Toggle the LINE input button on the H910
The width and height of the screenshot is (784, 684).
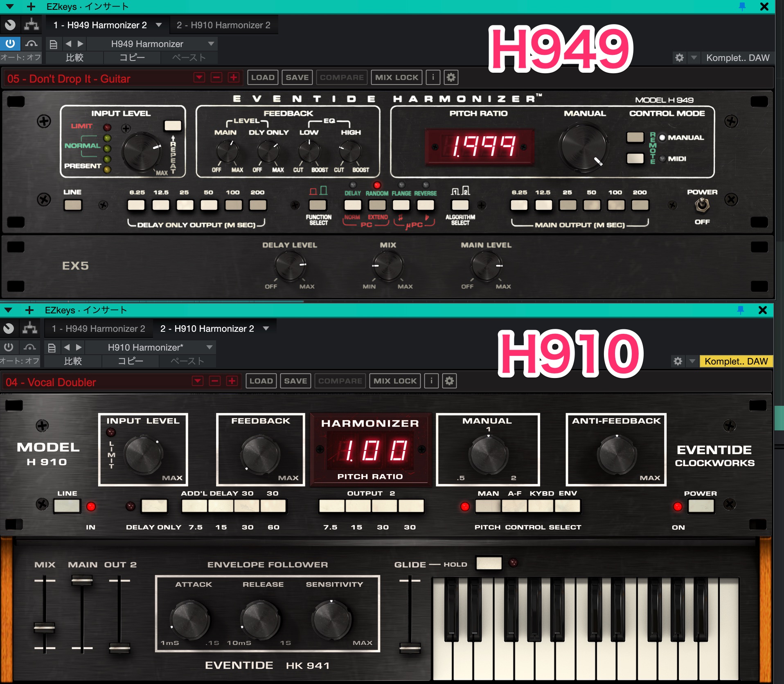tap(68, 506)
